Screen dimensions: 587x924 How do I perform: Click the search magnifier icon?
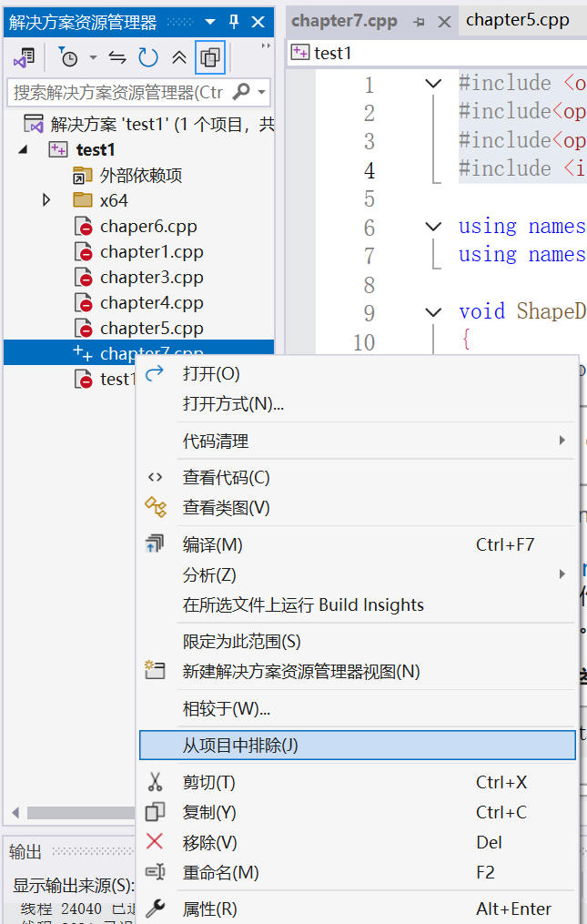[x=241, y=92]
